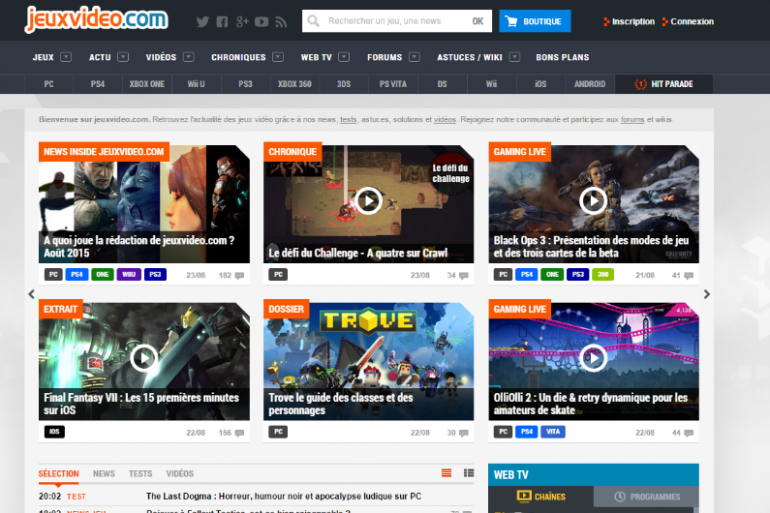Select the PS4 platform tab
The width and height of the screenshot is (770, 513).
point(98,84)
